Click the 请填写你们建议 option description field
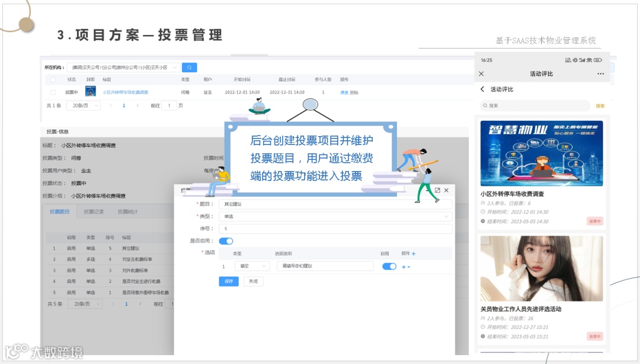 pyautogui.click(x=325, y=266)
